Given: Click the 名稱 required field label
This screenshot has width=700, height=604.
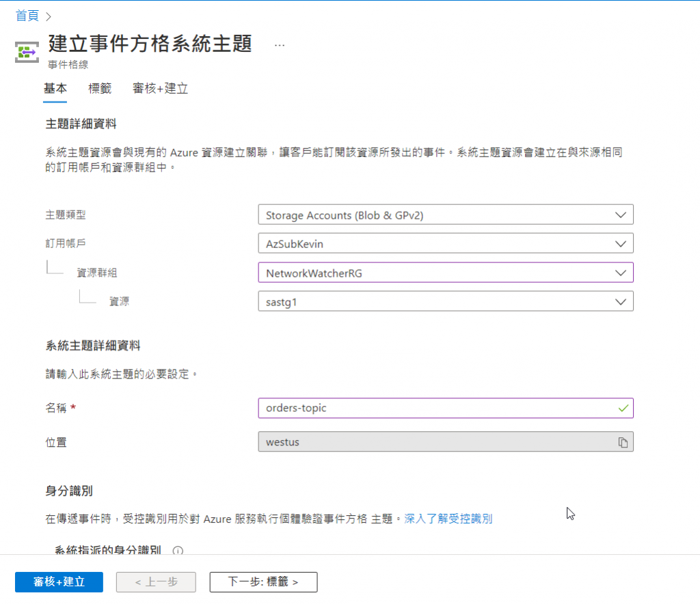Looking at the screenshot, I should [61, 408].
